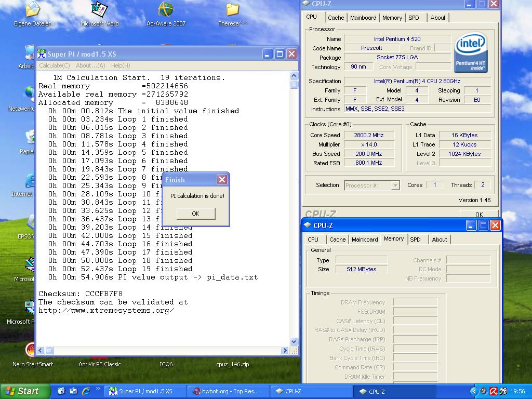
Task: Open Cache tab in lower CPU-Z window
Action: point(337,240)
